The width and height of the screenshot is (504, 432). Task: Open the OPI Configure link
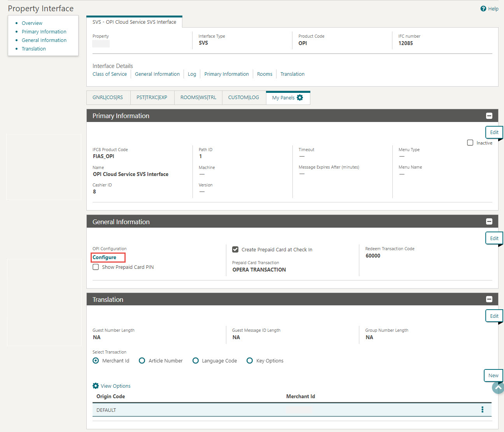pos(105,257)
